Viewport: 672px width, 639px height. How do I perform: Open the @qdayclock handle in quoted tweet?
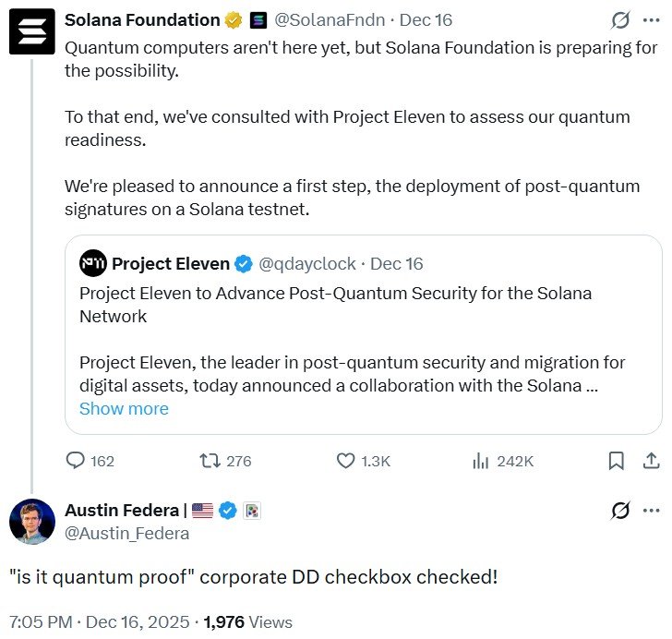click(306, 263)
